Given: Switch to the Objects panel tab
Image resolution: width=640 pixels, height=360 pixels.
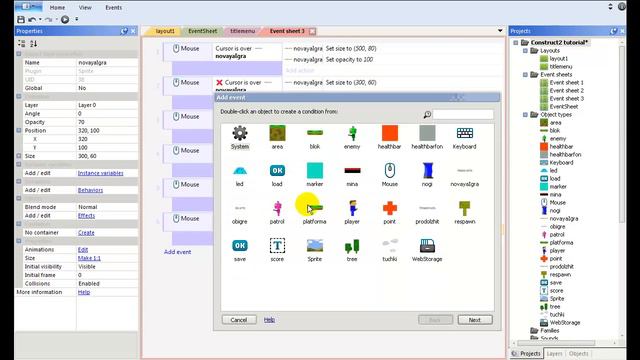Looking at the screenshot, I should pos(578,353).
